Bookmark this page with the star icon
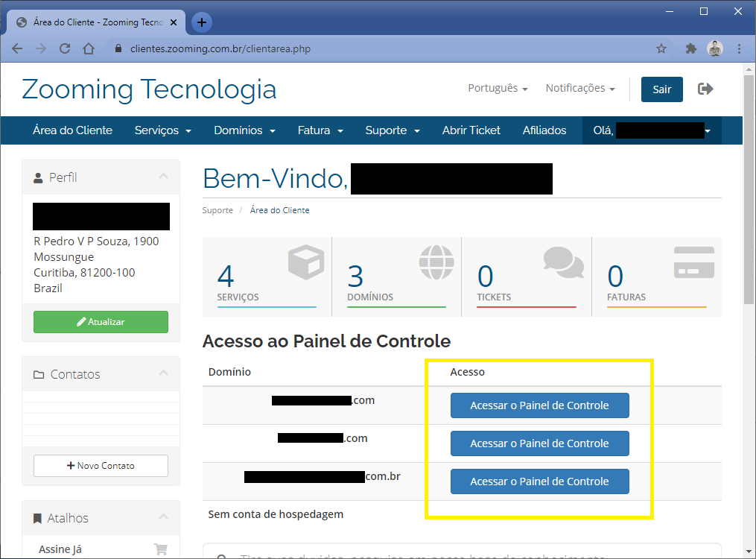 661,48
